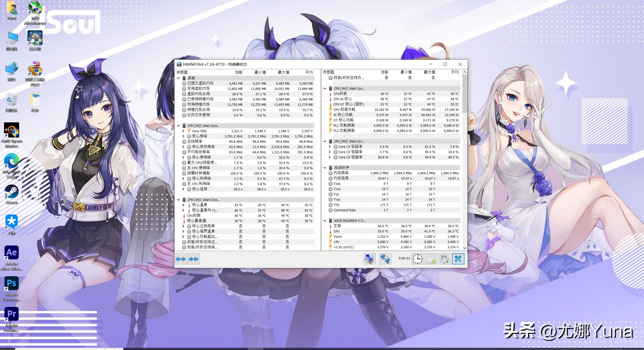Expand the Core C0 驻留率 row
Screen dimensions: 644x350
click(329, 147)
